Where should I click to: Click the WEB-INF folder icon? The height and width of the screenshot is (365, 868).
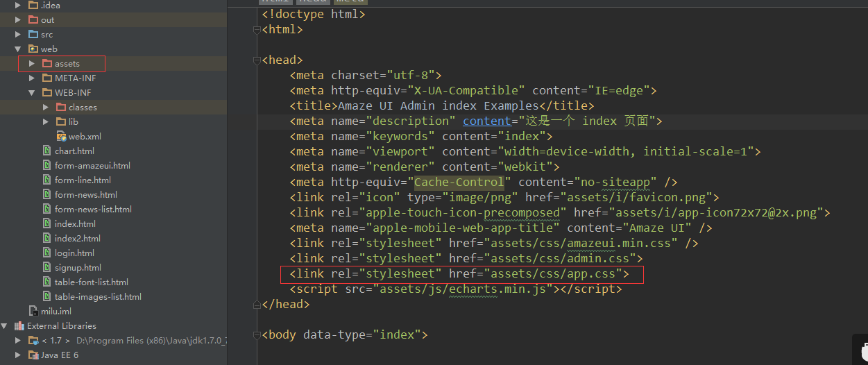pyautogui.click(x=47, y=92)
